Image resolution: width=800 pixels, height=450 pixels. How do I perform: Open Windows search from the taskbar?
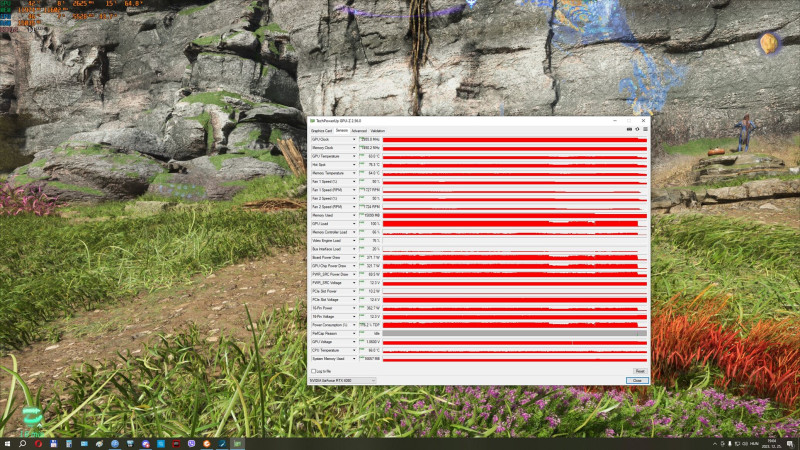tap(22, 444)
